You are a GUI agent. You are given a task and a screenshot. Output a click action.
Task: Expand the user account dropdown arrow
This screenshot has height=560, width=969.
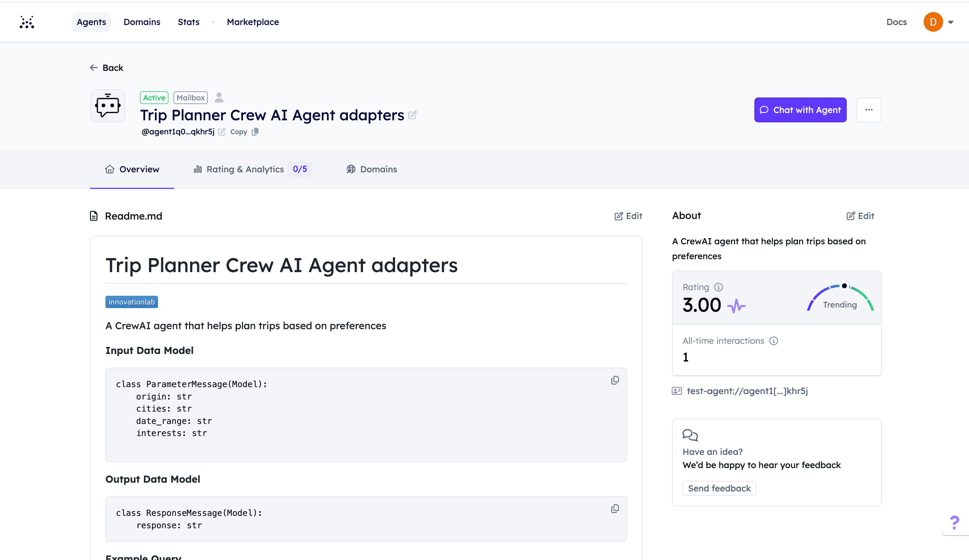tap(950, 22)
